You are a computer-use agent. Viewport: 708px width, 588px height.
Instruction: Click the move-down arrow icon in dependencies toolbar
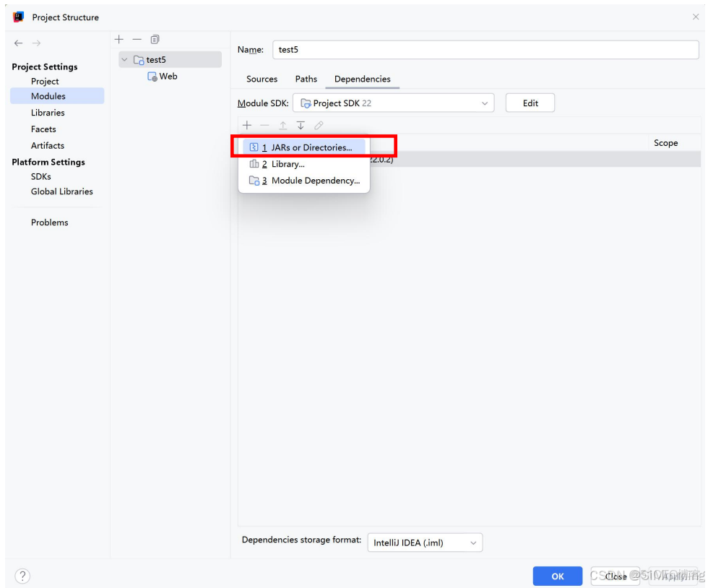click(x=301, y=125)
